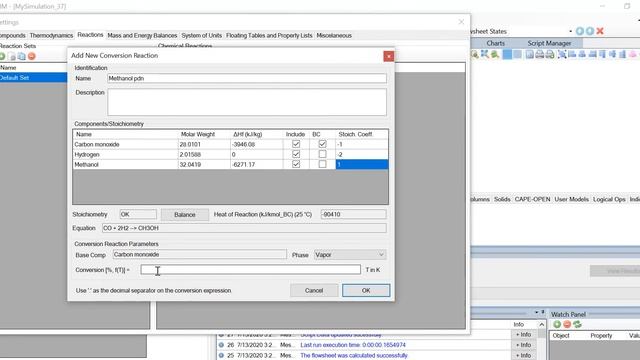
Task: Open the small dropdown arrow beside Flowsheet States
Action: point(571,31)
